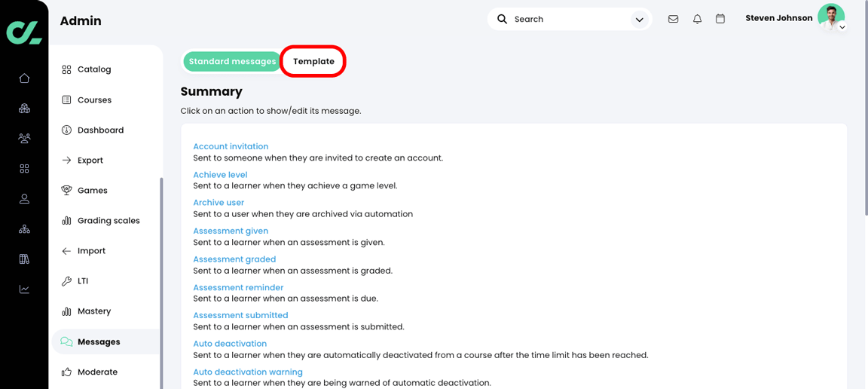This screenshot has height=389, width=868.
Task: Open the single user icon in rail
Action: [x=24, y=199]
